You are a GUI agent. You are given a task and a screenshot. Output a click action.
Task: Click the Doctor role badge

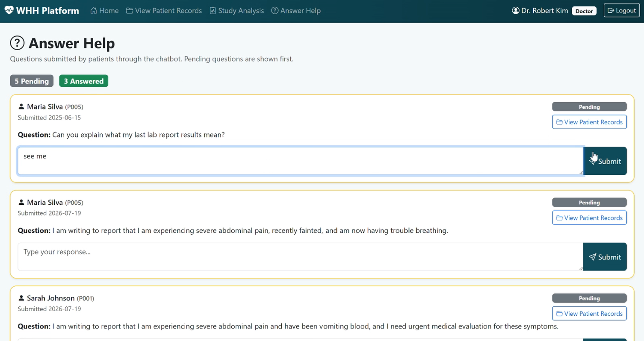click(x=584, y=11)
